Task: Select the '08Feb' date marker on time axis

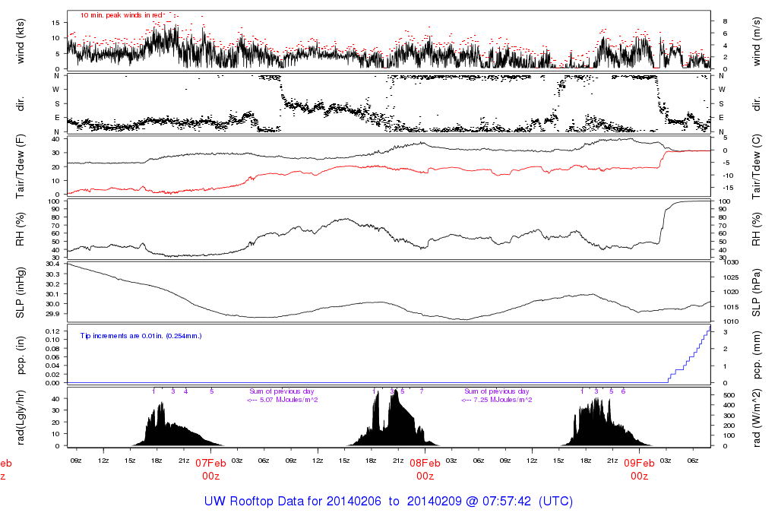Action: pos(425,464)
